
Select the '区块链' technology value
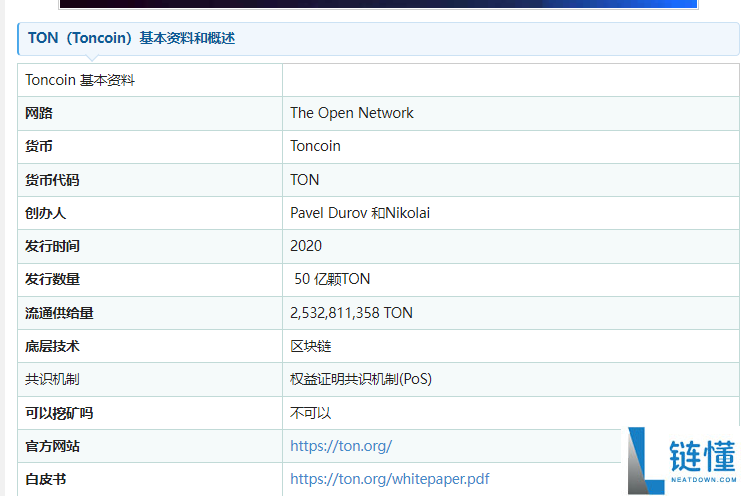(310, 346)
